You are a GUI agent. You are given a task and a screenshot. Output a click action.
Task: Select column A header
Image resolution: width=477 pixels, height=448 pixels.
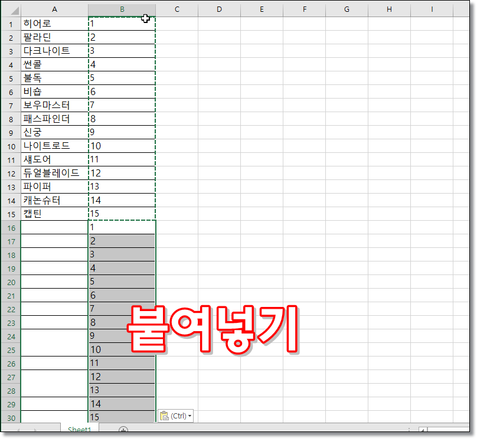[x=54, y=9]
